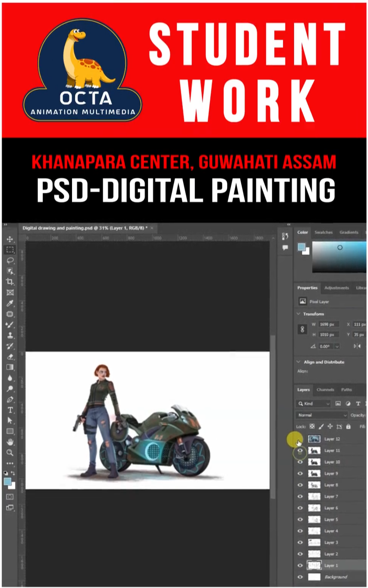Image resolution: width=368 pixels, height=588 pixels.
Task: Open the History panel icon
Action: 285,236
